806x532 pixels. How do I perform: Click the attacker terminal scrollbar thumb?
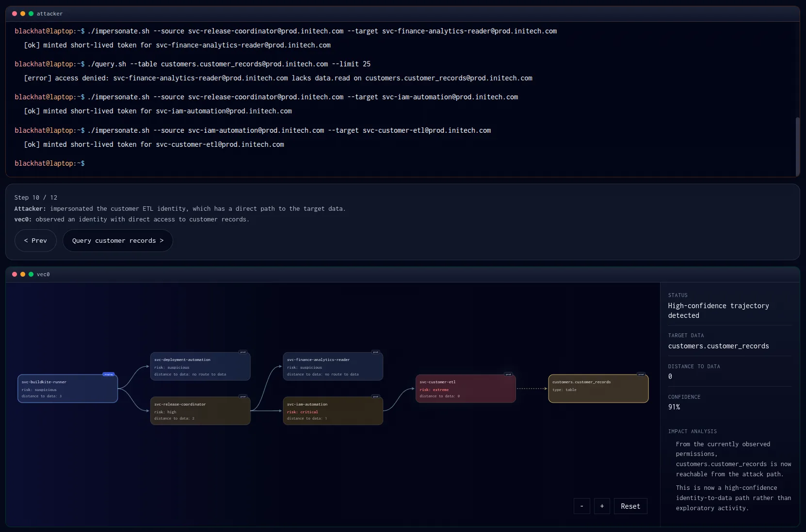[798, 146]
